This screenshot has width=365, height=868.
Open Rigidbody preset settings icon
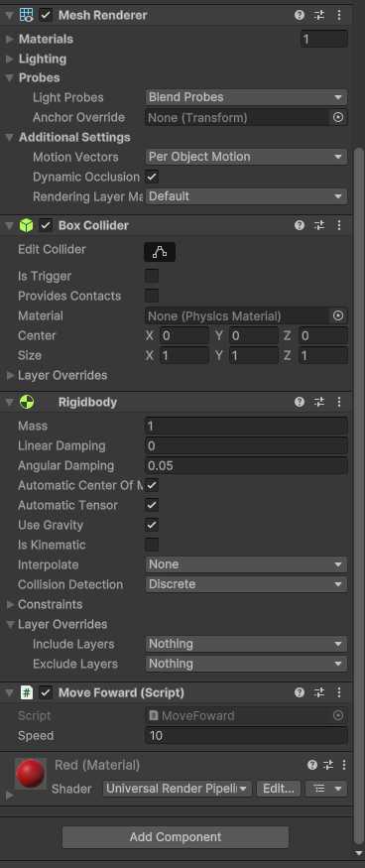[x=319, y=402]
